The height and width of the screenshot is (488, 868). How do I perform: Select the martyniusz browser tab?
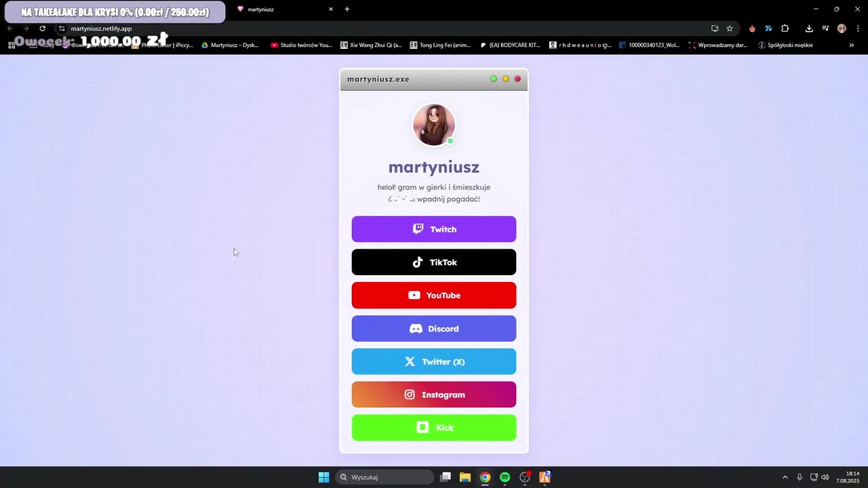[x=283, y=9]
